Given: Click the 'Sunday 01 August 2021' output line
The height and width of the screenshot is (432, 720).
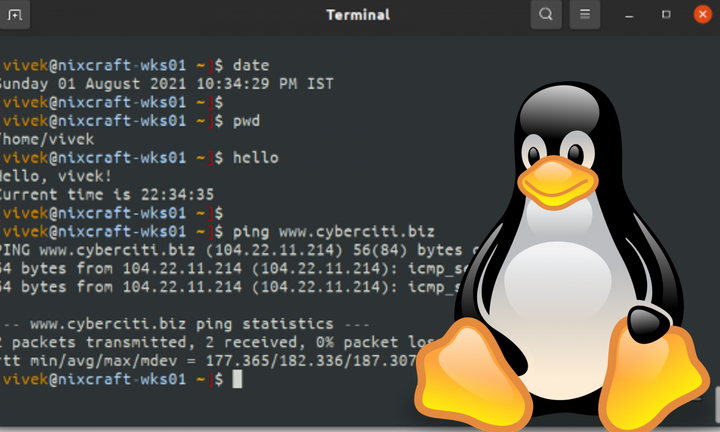Looking at the screenshot, I should click(x=167, y=84).
